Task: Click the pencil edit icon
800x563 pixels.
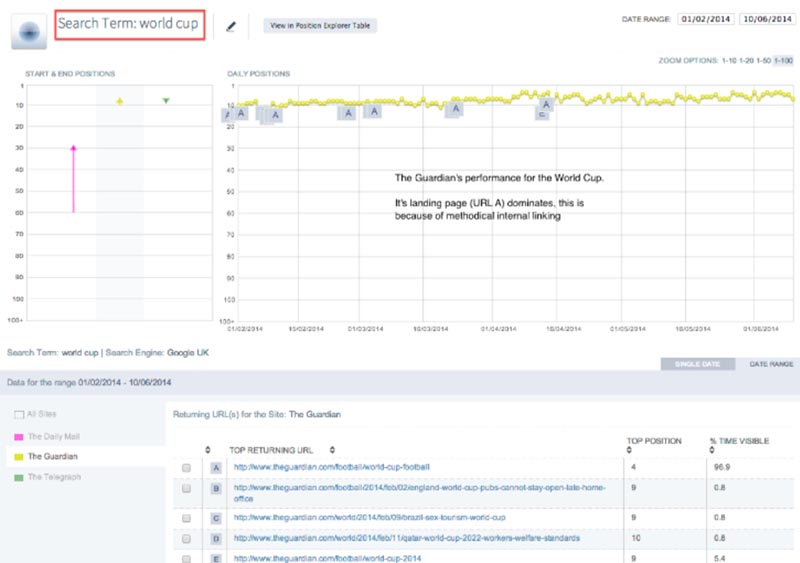Action: click(231, 26)
